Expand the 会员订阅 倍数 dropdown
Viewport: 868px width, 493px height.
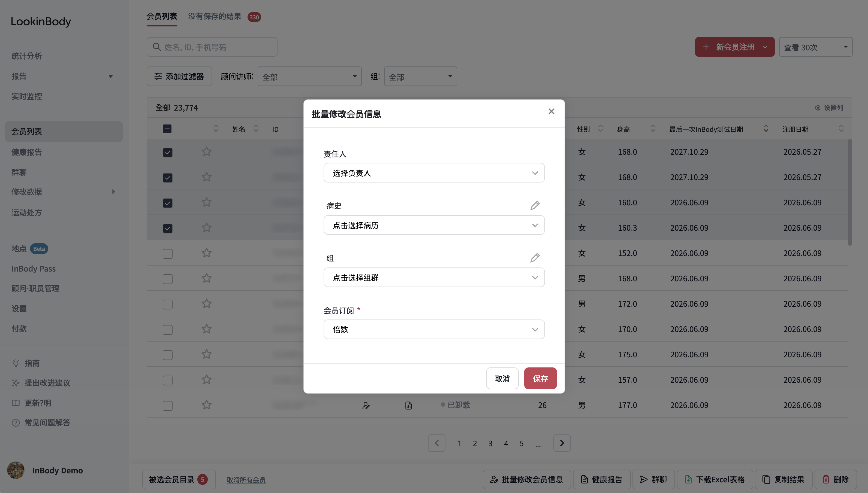pos(434,329)
